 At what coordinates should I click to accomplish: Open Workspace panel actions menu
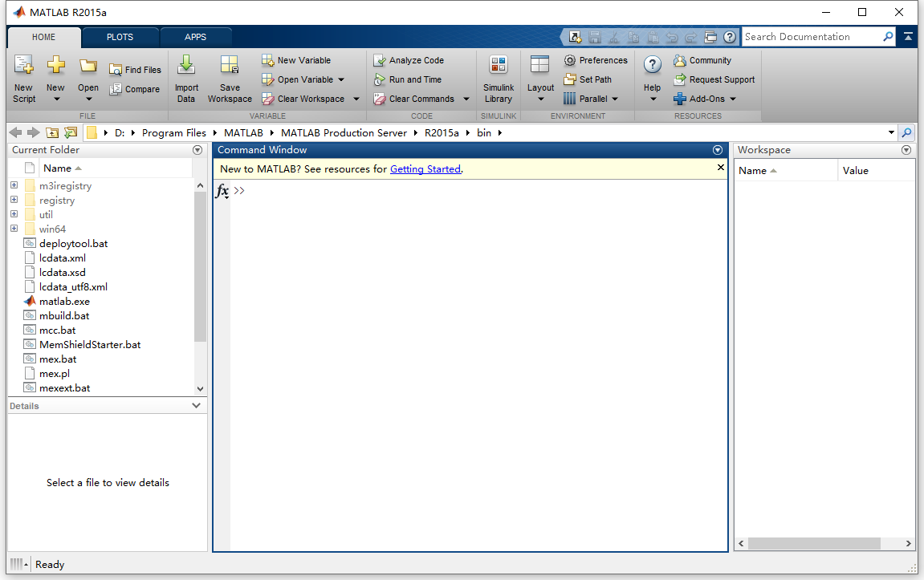tap(906, 150)
